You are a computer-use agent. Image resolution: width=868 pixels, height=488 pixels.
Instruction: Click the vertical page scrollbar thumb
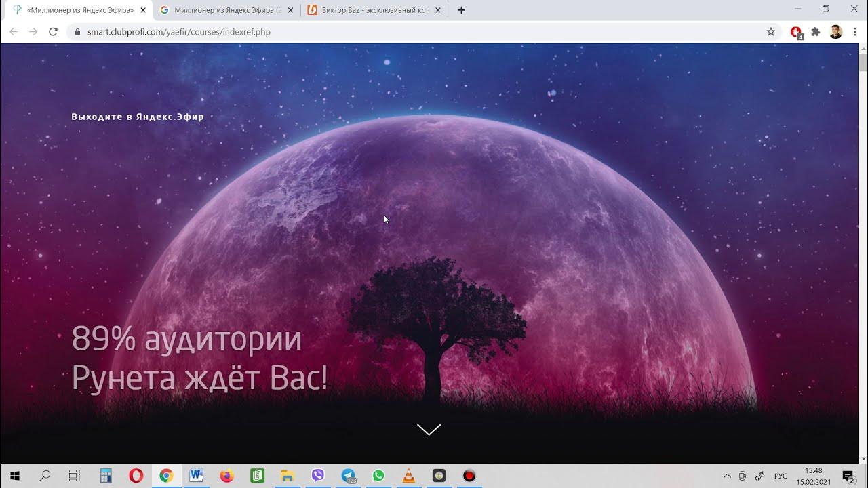pos(863,63)
